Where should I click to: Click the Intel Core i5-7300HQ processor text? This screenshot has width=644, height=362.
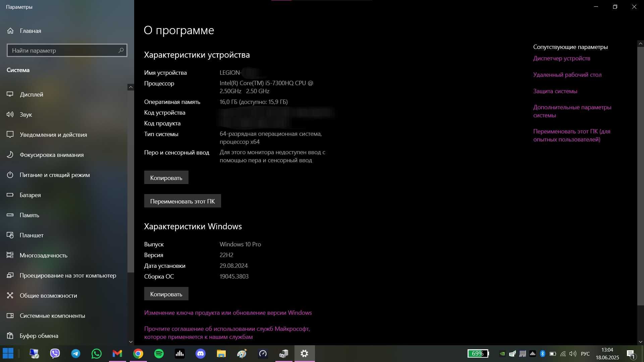click(266, 87)
